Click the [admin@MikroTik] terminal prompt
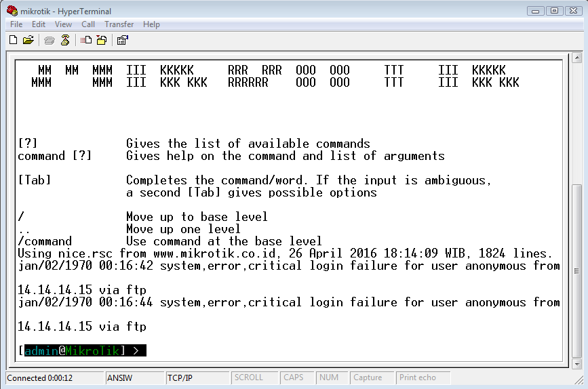 click(x=82, y=351)
